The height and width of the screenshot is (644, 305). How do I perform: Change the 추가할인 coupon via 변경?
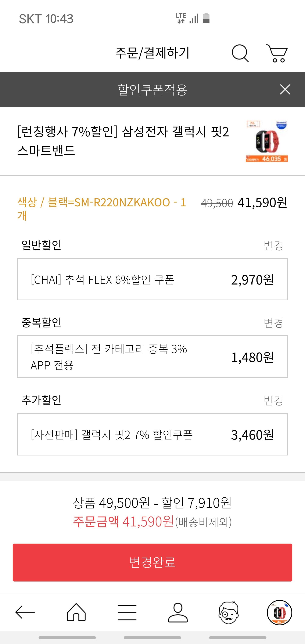coord(273,401)
